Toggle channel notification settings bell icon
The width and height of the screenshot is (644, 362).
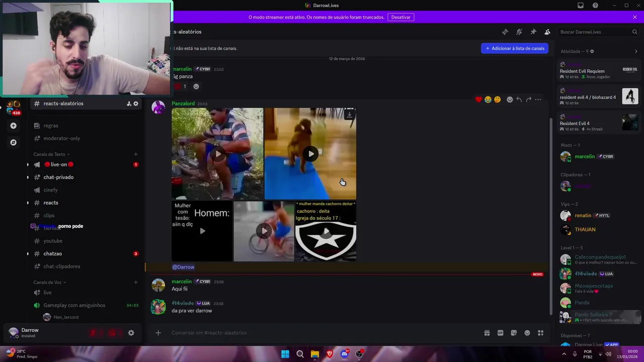(519, 32)
